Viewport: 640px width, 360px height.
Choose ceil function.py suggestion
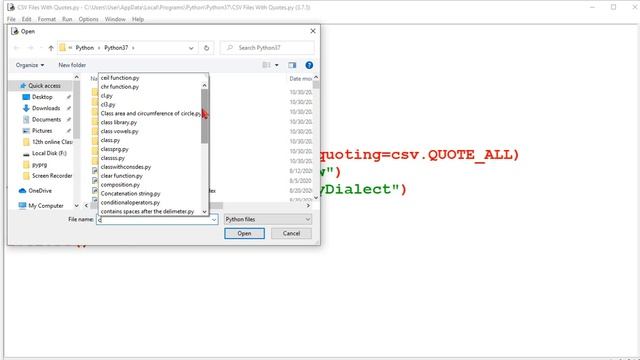(120, 78)
